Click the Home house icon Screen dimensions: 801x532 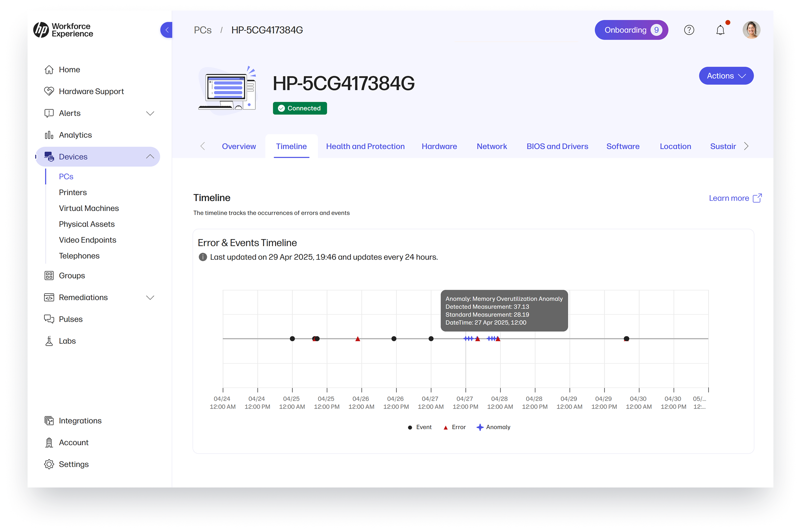tap(49, 70)
